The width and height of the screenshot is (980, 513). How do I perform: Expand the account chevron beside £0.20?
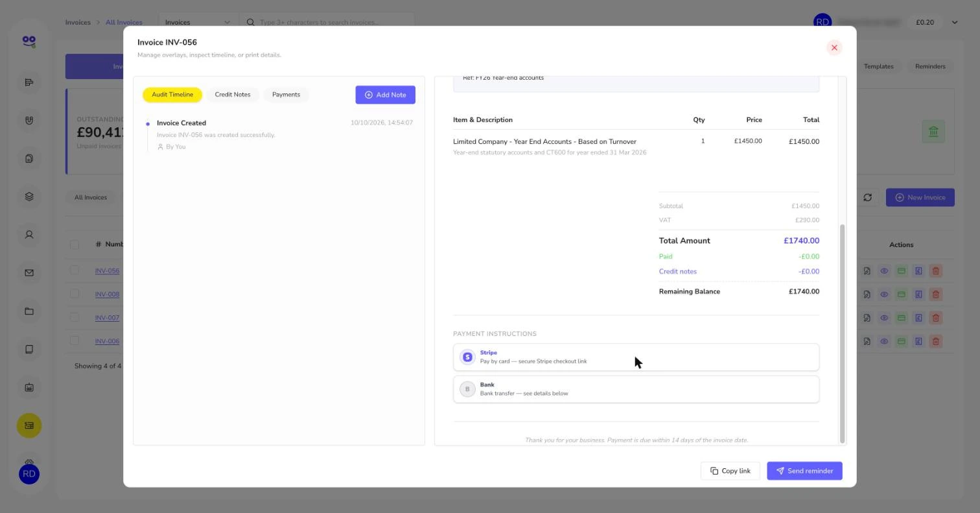(x=954, y=22)
